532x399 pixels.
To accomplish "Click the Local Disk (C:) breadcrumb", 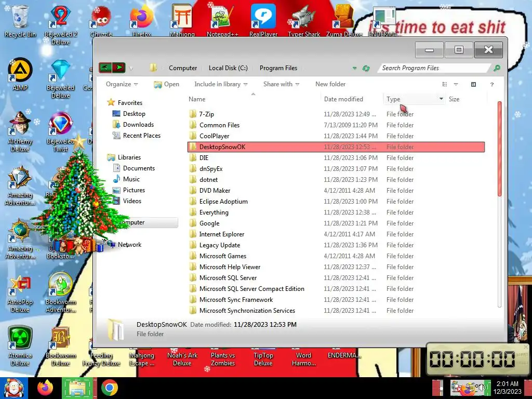I will click(228, 68).
